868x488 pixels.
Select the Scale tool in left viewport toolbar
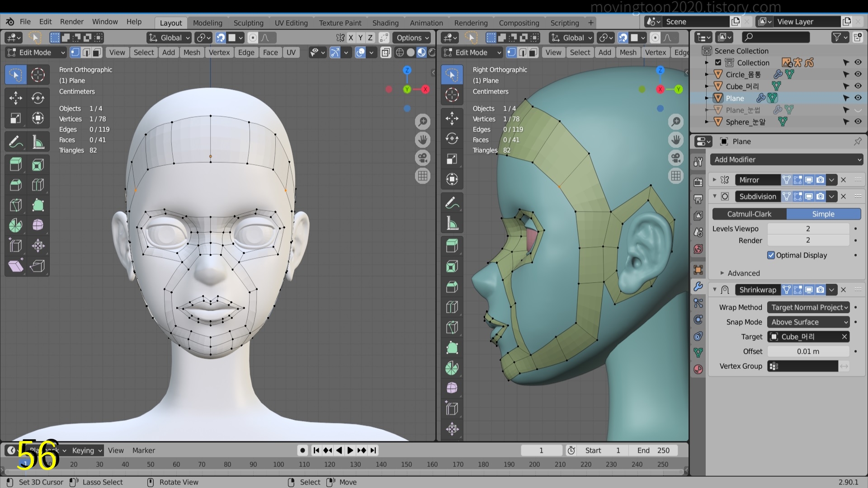[16, 118]
